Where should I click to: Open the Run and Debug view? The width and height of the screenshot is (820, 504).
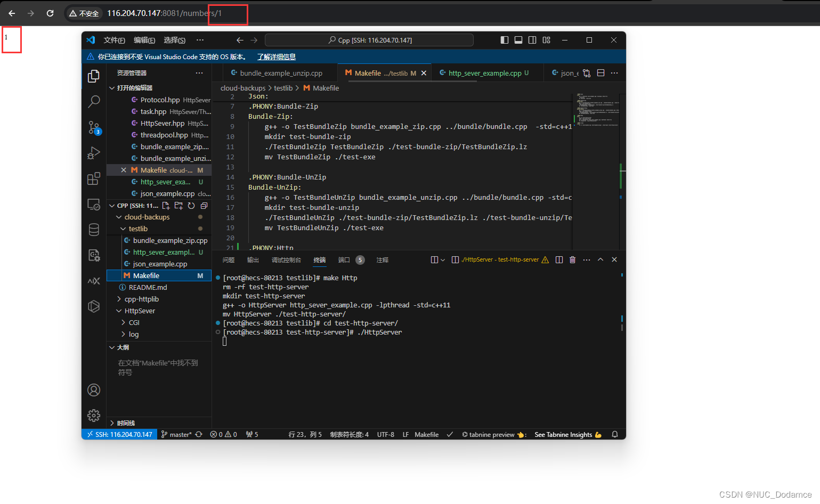(x=94, y=153)
